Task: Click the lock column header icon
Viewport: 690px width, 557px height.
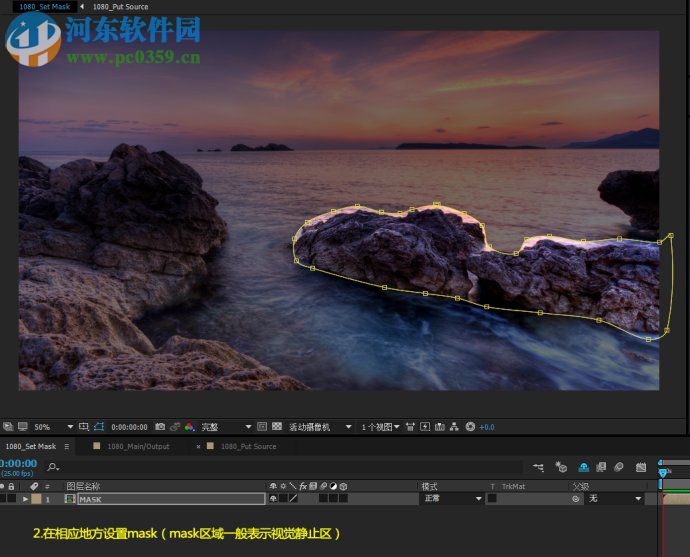Action: tap(11, 486)
